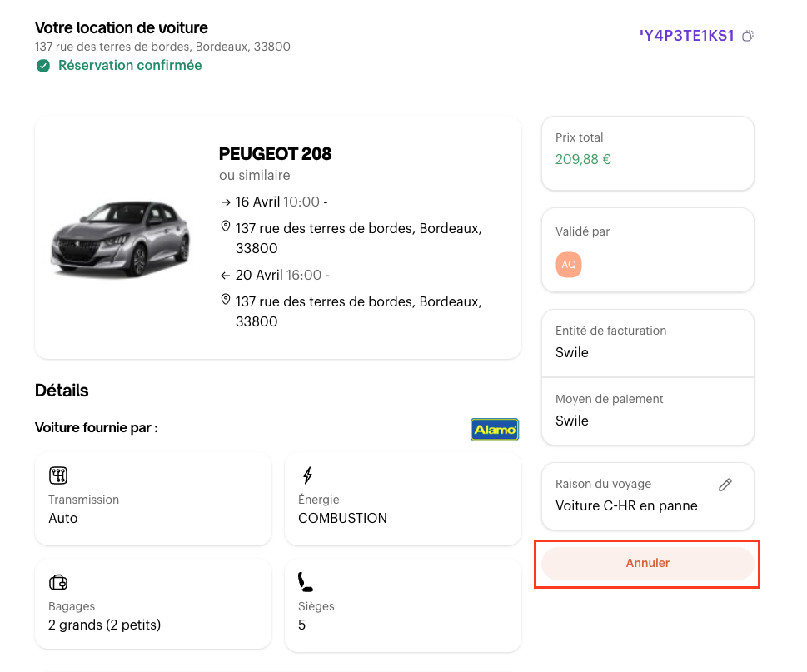The height and width of the screenshot is (672, 807).
Task: Click the transmission gearbox icon
Action: pyautogui.click(x=58, y=475)
